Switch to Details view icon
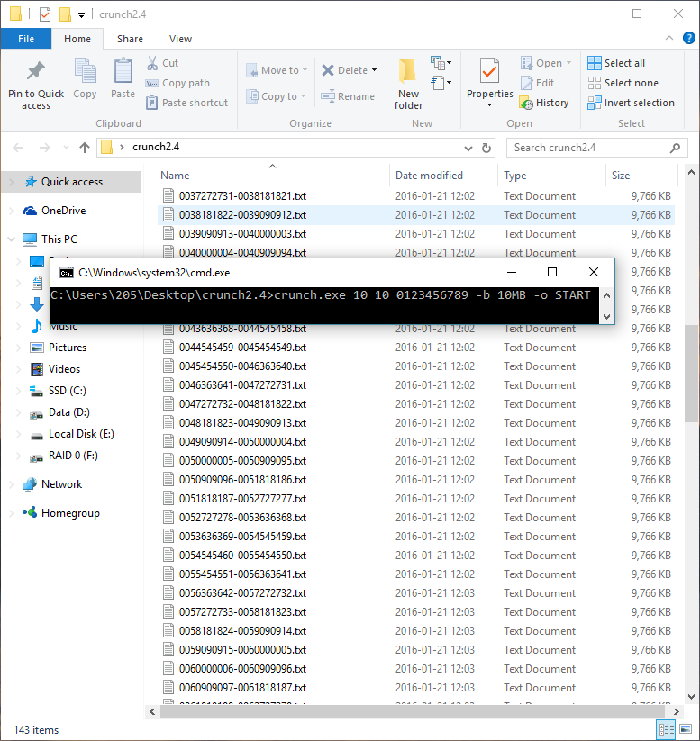 click(667, 729)
